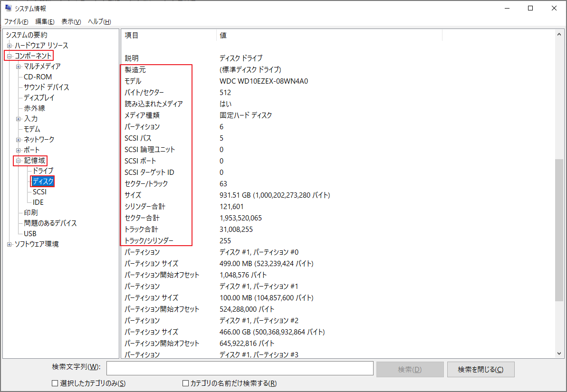
Task: Click the 値 column header
Action: 329,36
